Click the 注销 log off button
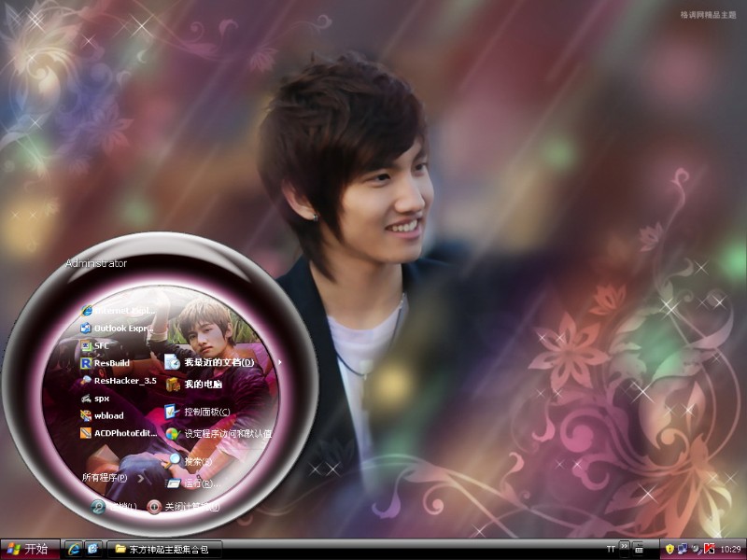This screenshot has width=747, height=560. coord(113,507)
